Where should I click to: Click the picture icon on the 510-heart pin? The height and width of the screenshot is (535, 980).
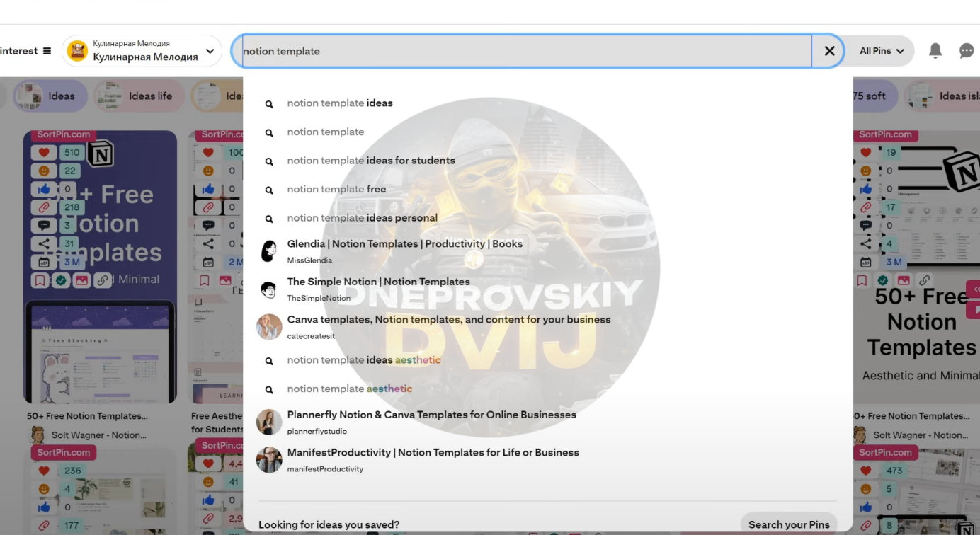(x=82, y=280)
